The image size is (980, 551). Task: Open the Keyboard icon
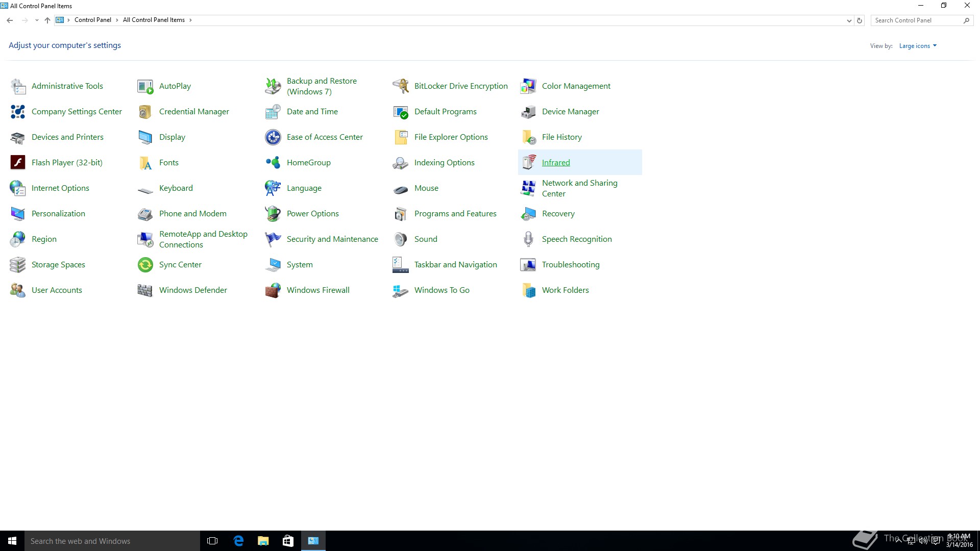(x=145, y=190)
